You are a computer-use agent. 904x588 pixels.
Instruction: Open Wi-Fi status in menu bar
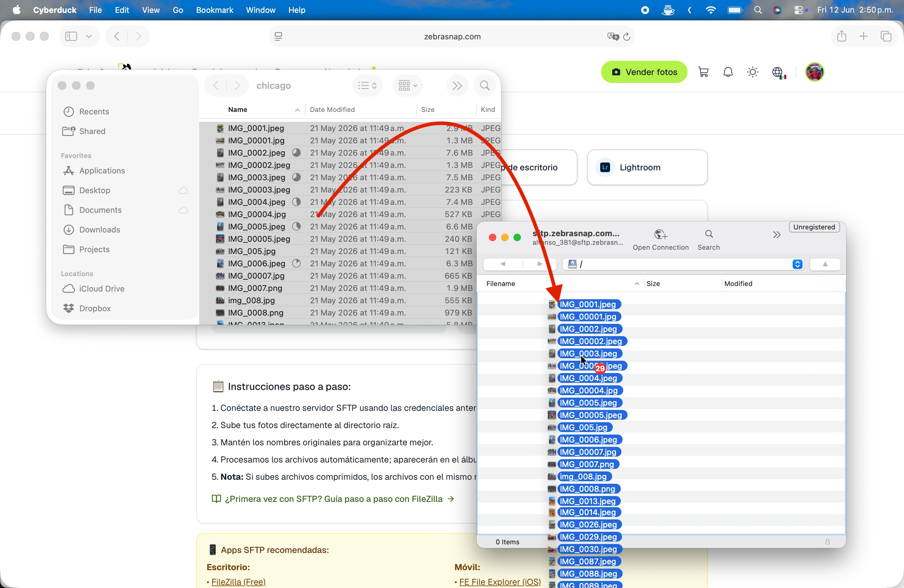click(x=710, y=10)
